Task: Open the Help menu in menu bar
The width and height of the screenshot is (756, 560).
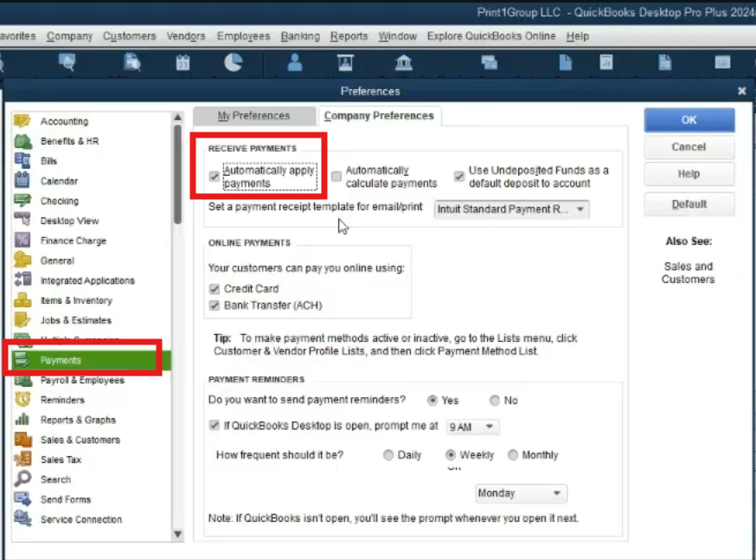Action: tap(578, 36)
